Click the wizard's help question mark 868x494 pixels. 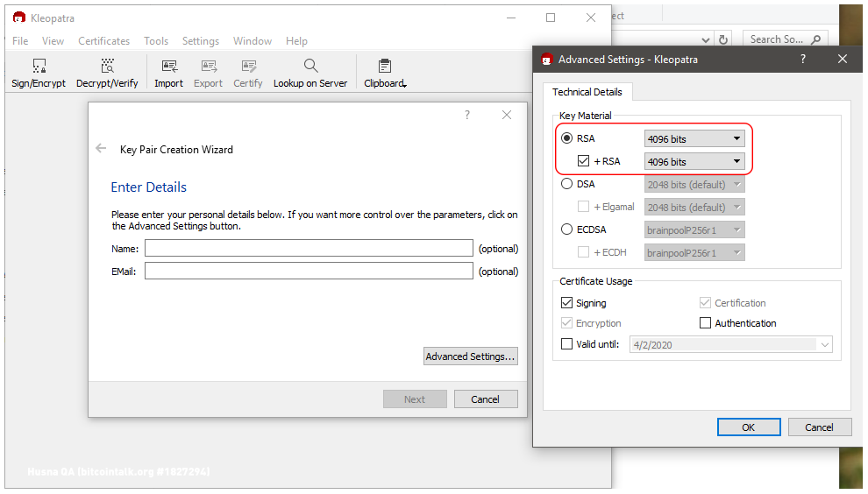coord(467,115)
